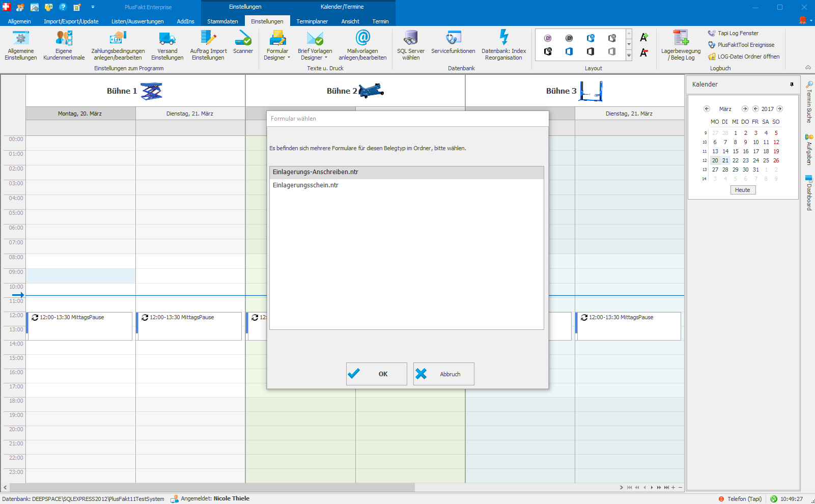Click the calendar new icon in quick access

(77, 7)
